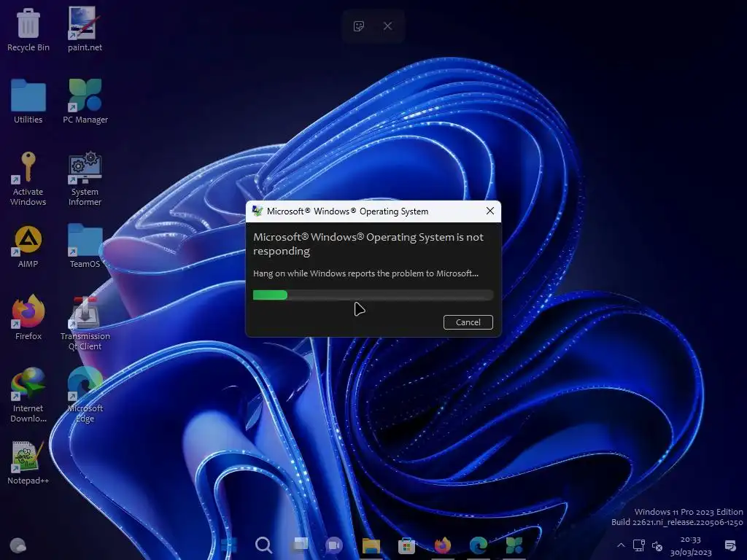
Task: Close the top floating toolbar
Action: click(x=388, y=26)
